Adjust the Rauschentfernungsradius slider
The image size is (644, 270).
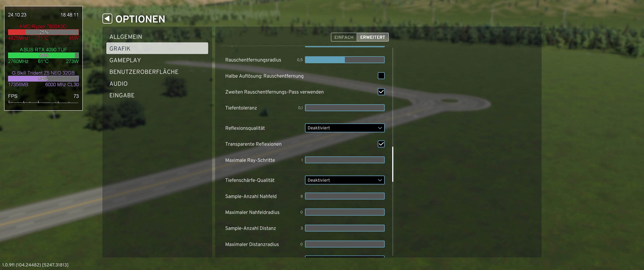point(345,60)
